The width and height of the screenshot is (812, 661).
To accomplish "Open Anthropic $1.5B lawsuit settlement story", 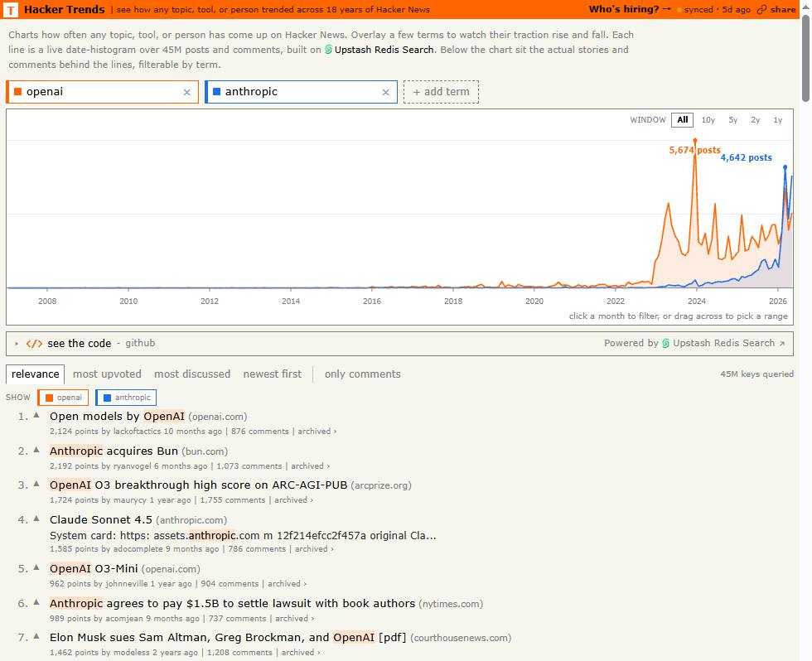I will pos(233,603).
